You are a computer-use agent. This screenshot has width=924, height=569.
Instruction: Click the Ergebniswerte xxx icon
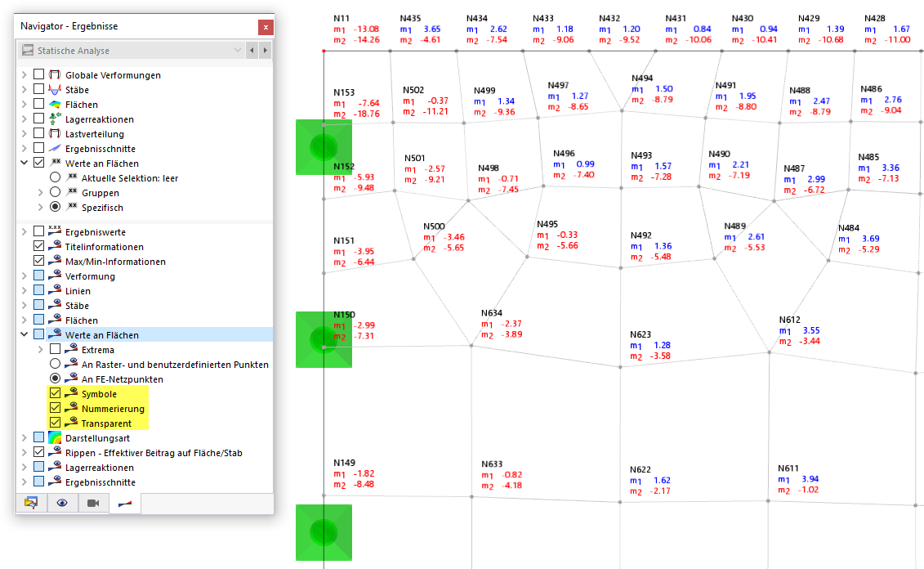coord(55,231)
